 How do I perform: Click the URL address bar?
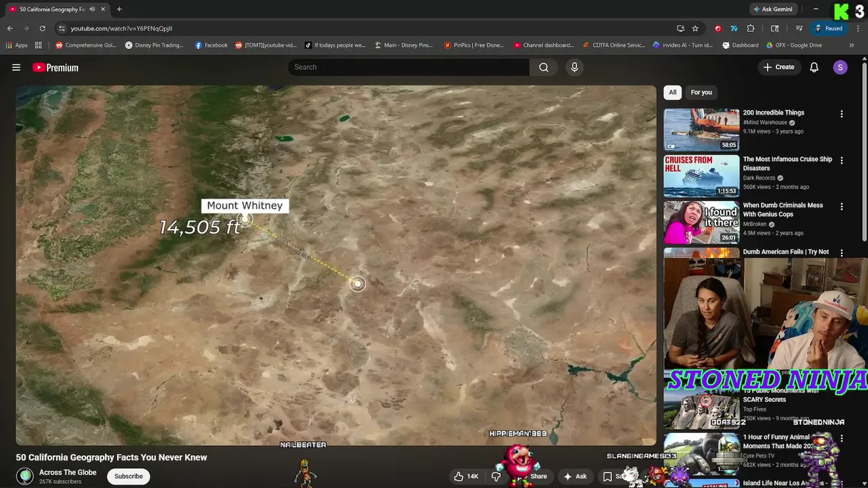[366, 28]
